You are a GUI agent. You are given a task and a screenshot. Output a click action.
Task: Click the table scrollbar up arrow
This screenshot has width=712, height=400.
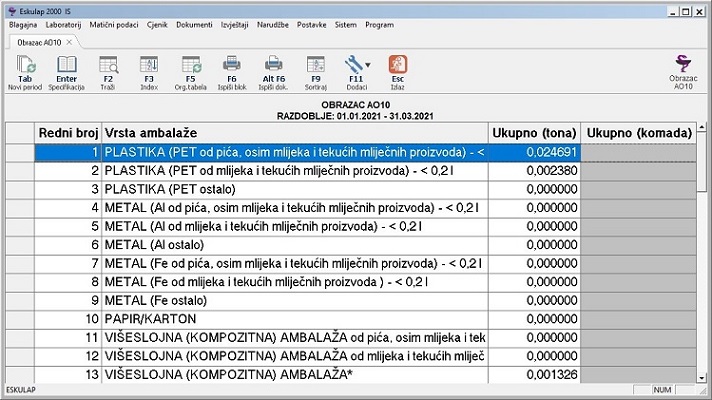pyautogui.click(x=702, y=127)
